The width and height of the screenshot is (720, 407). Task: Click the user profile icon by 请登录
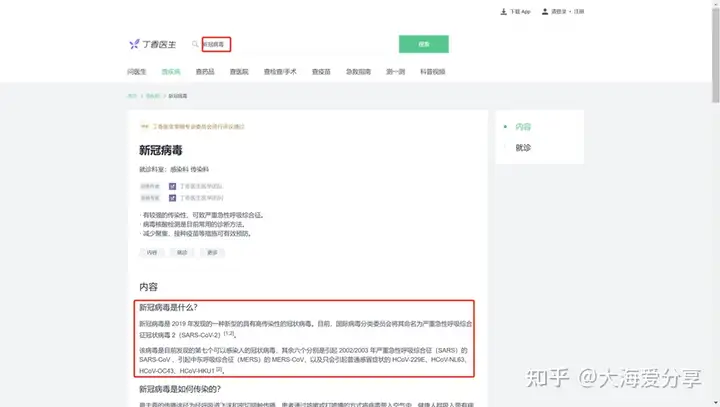545,11
